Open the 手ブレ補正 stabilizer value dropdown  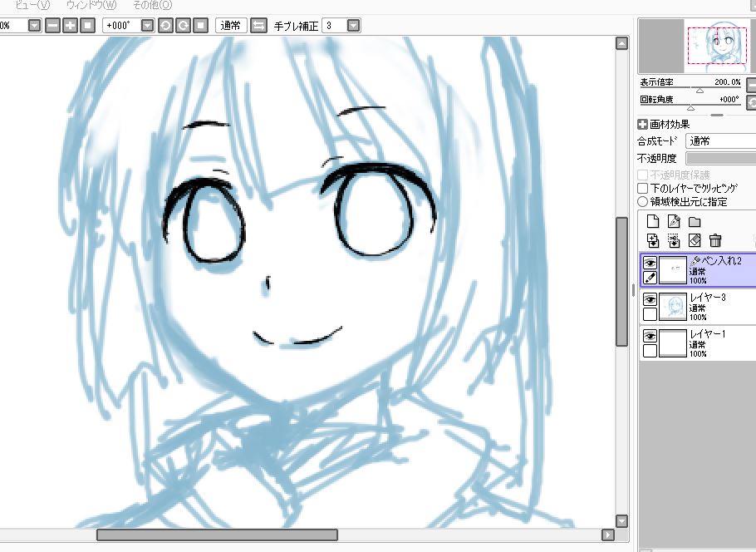[x=353, y=26]
